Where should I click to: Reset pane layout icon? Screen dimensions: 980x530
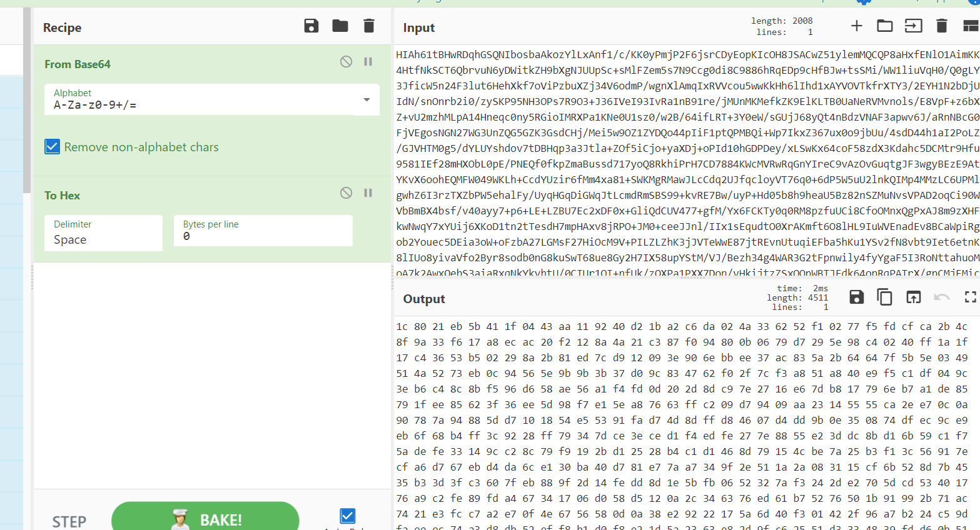pyautogui.click(x=971, y=26)
